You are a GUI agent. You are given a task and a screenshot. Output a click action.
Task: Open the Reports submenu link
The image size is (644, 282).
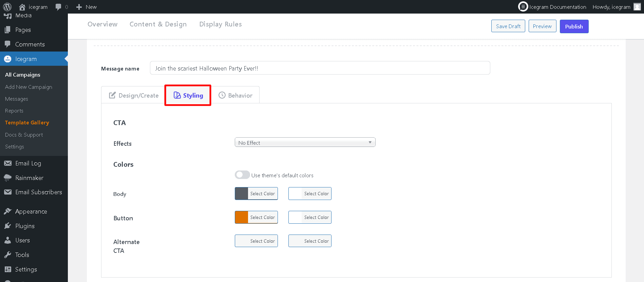click(14, 111)
